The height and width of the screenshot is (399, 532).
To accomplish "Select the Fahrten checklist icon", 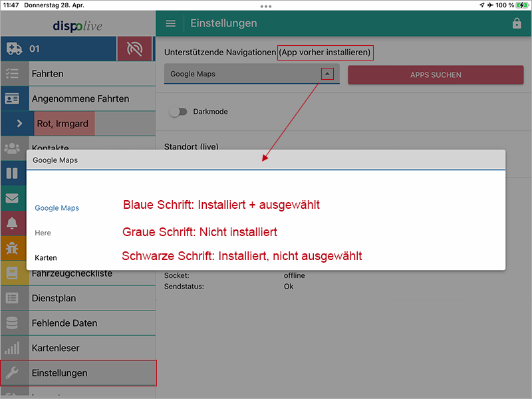I will tap(12, 74).
